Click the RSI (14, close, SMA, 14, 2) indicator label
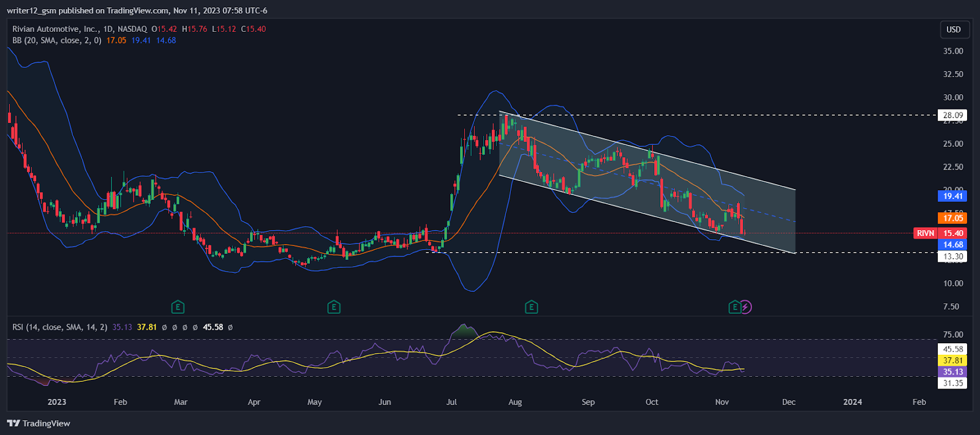Image resolution: width=980 pixels, height=435 pixels. pos(59,327)
